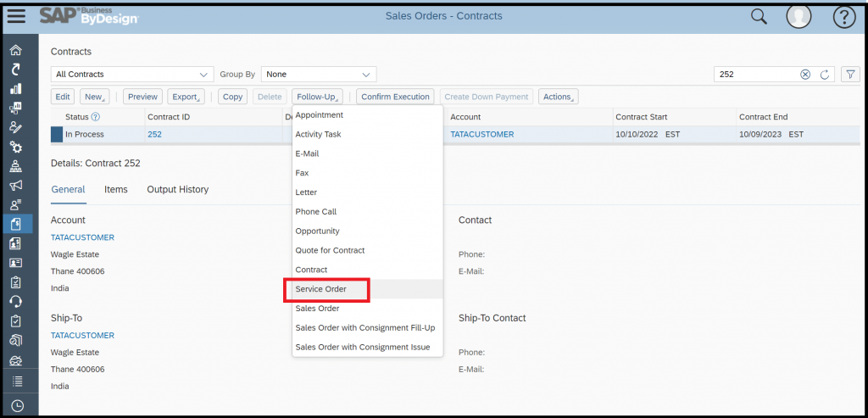Open the megaphone marketing sidebar icon
The width and height of the screenshot is (868, 418).
coord(16,185)
